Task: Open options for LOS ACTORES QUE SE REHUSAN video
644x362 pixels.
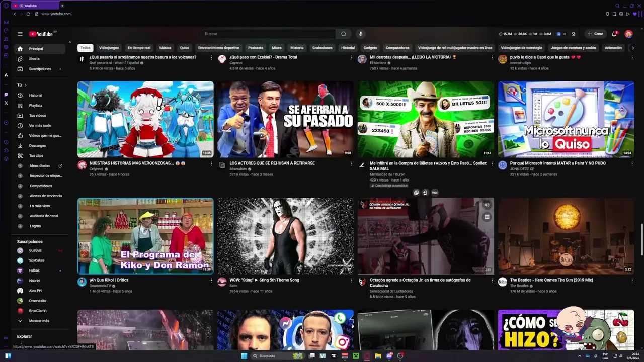Action: tap(352, 164)
